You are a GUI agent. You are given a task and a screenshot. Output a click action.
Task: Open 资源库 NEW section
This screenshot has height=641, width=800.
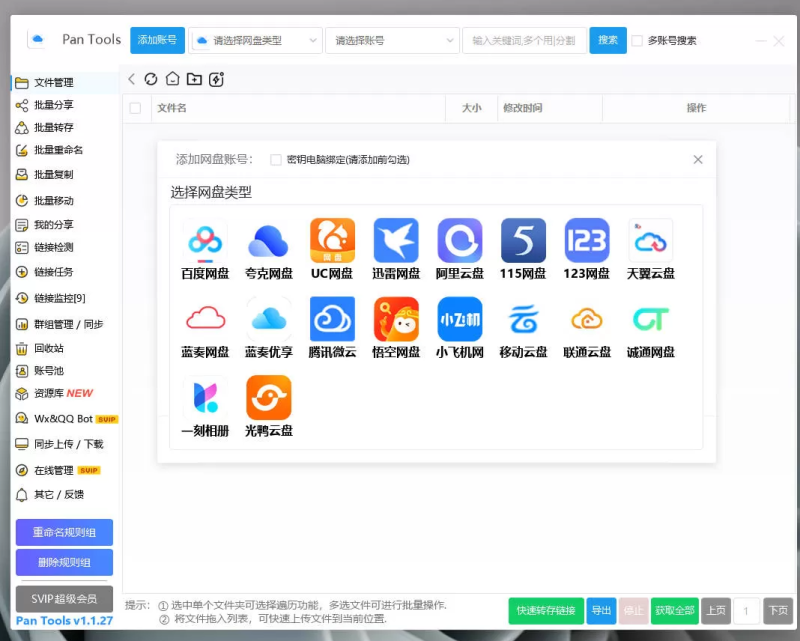point(65,393)
